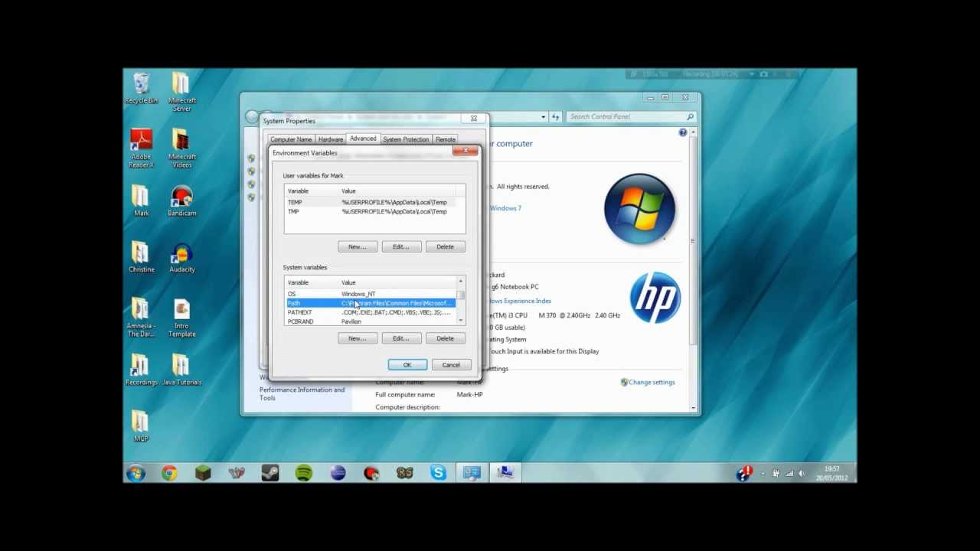The image size is (980, 551).
Task: Open the Recordings folder on desktop
Action: [141, 370]
